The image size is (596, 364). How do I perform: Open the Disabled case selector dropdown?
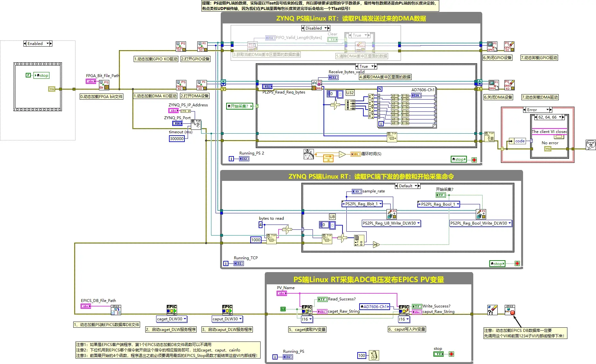point(316,28)
